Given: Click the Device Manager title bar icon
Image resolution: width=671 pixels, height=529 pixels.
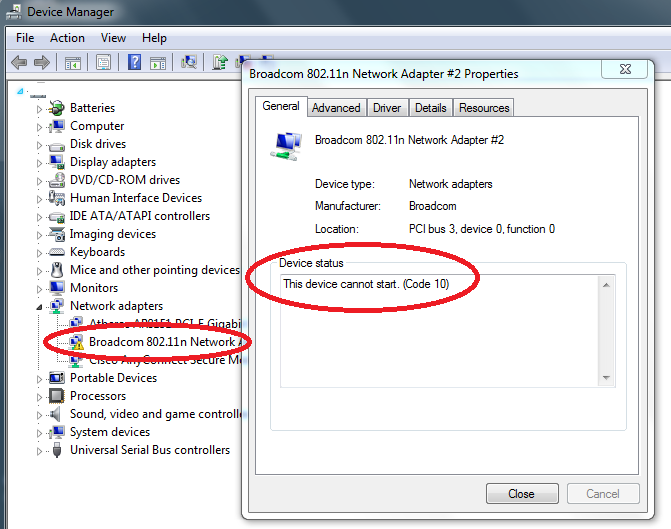Looking at the screenshot, I should [13, 12].
